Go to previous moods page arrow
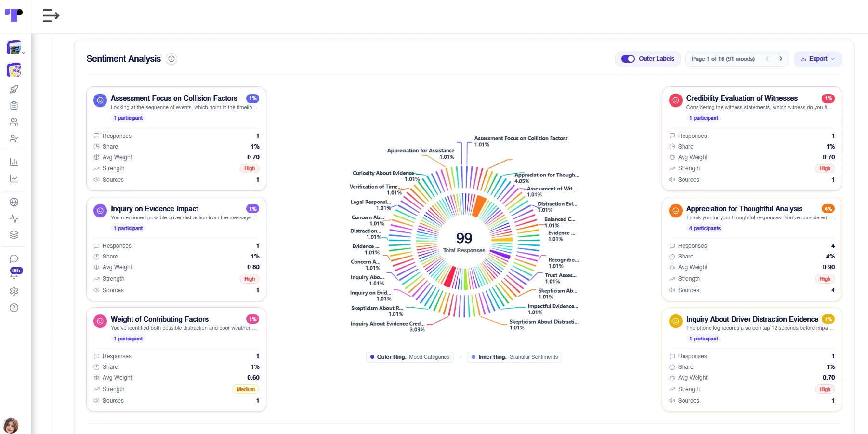 pos(767,59)
